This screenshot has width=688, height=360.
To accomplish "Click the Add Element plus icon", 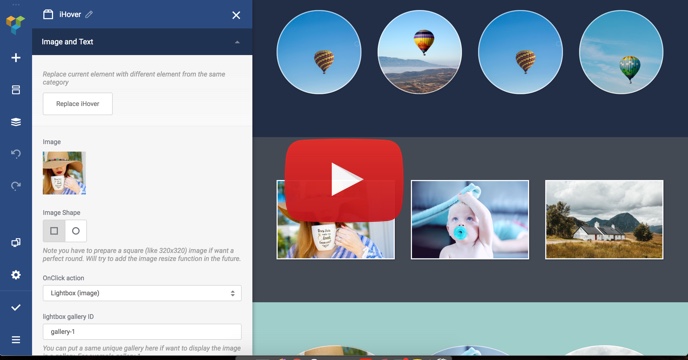I will tap(16, 58).
